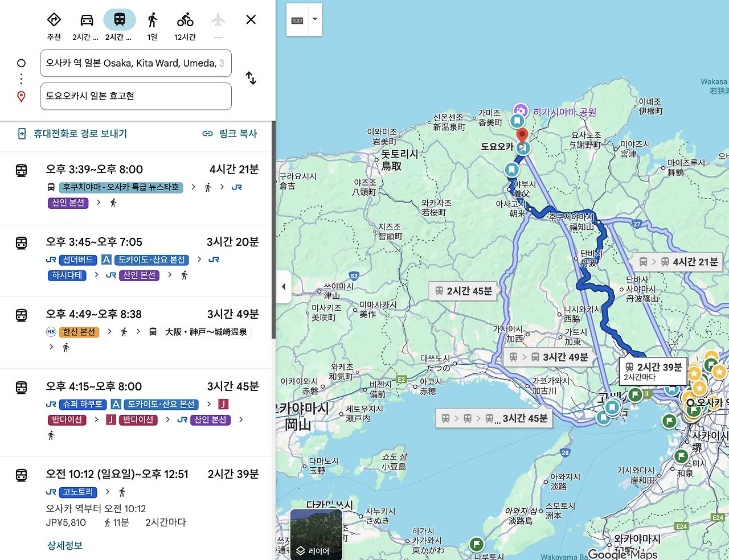Image resolution: width=729 pixels, height=560 pixels.
Task: Click the 고노토리 train badge
Action: [x=79, y=492]
